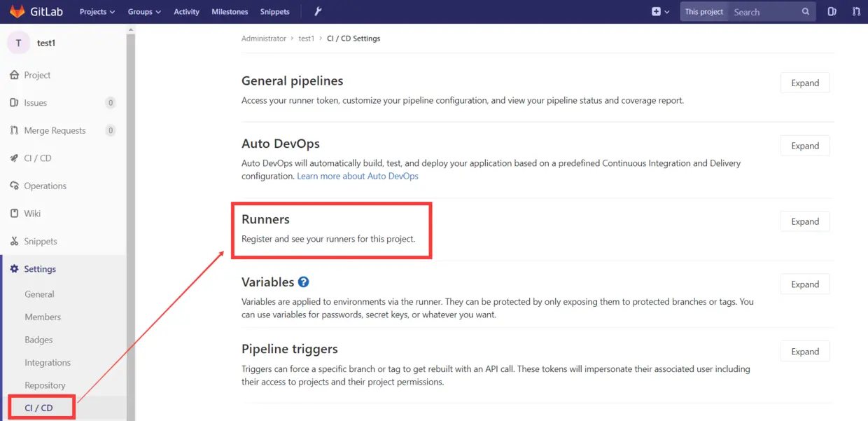Expand the General pipelines section
The image size is (868, 421).
(805, 83)
